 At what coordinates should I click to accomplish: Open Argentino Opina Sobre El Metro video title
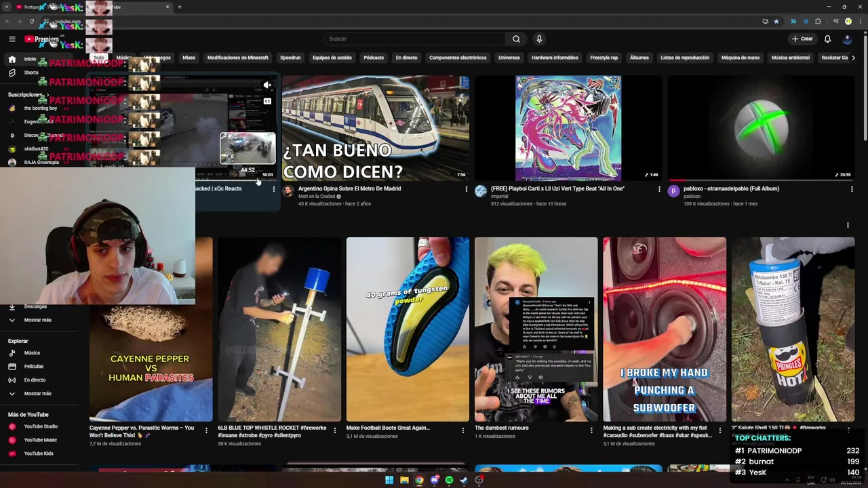pos(349,188)
